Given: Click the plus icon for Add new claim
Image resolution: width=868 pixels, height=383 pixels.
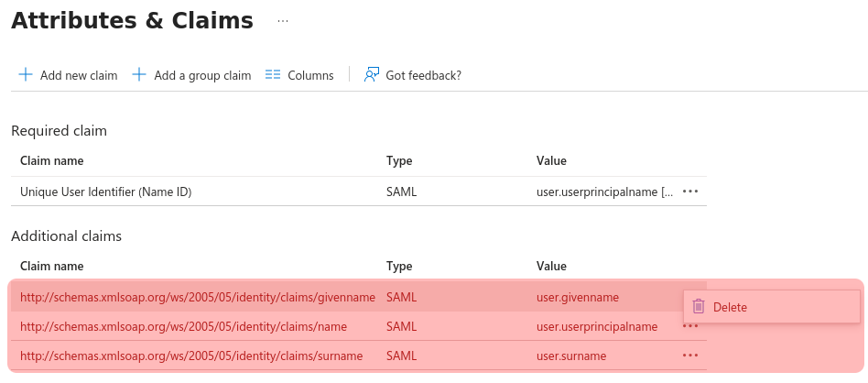Looking at the screenshot, I should coord(26,75).
